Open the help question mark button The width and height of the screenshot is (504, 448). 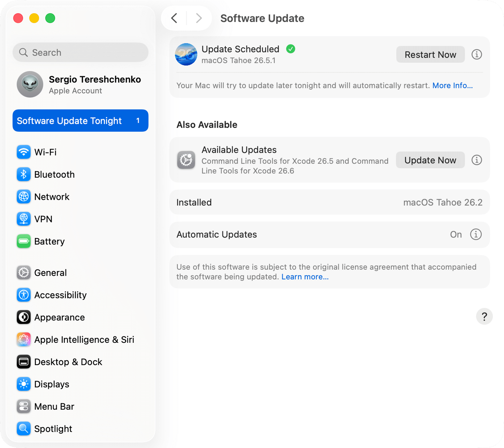(x=484, y=316)
